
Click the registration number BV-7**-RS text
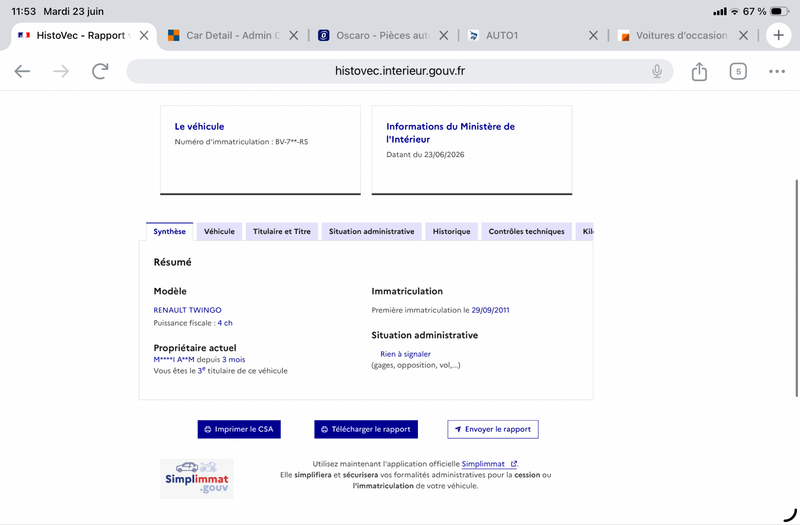[292, 142]
